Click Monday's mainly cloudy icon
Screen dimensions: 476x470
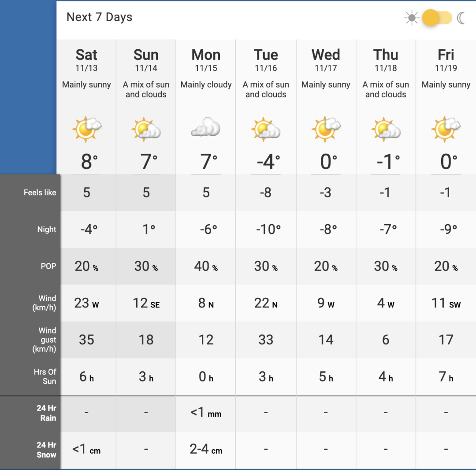pos(206,127)
